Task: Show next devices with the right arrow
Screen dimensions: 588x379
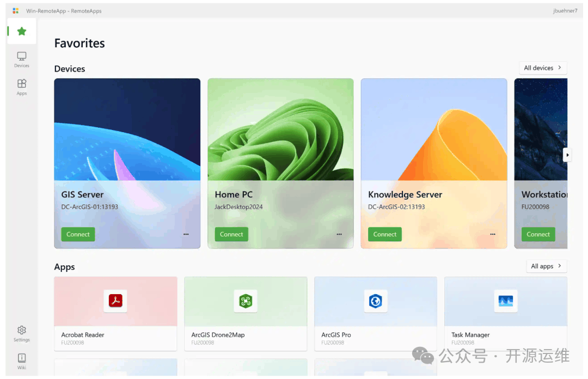Action: (567, 155)
